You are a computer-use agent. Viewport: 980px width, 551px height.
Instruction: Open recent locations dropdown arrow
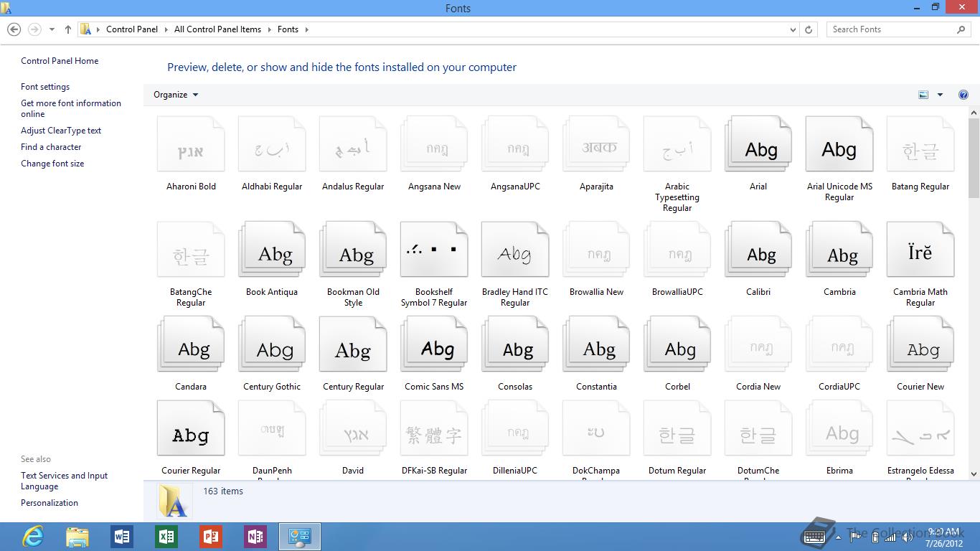coord(52,29)
